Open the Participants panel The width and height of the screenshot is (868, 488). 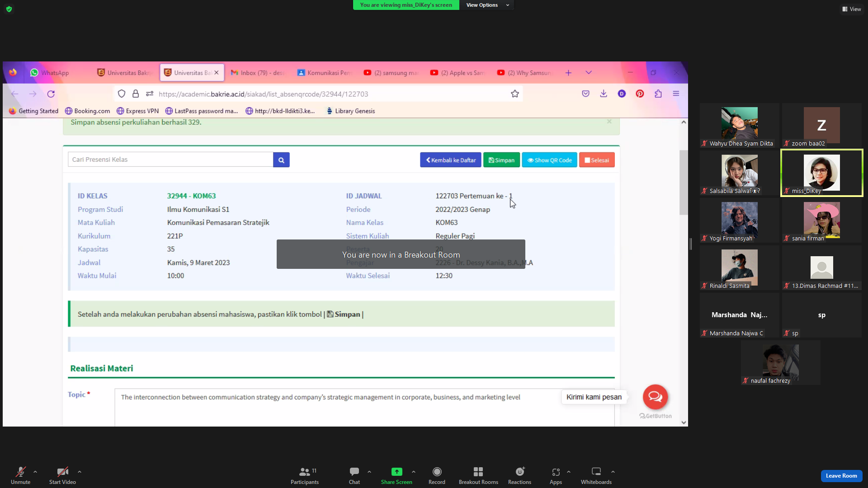[305, 475]
